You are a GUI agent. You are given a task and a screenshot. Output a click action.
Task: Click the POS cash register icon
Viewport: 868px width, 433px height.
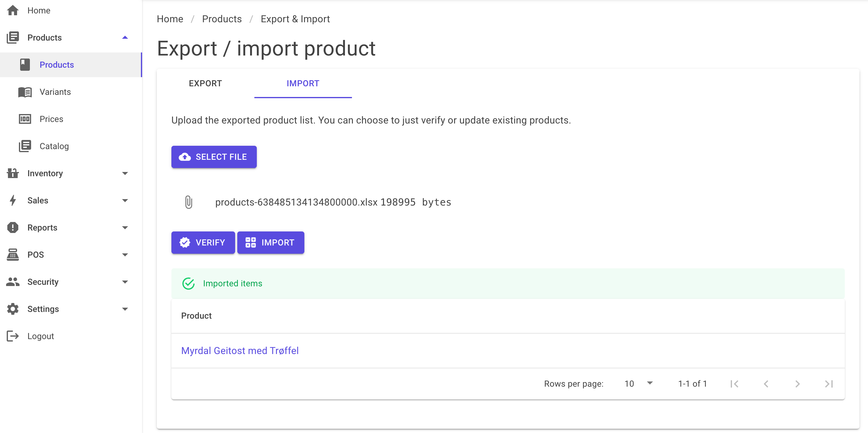13,255
